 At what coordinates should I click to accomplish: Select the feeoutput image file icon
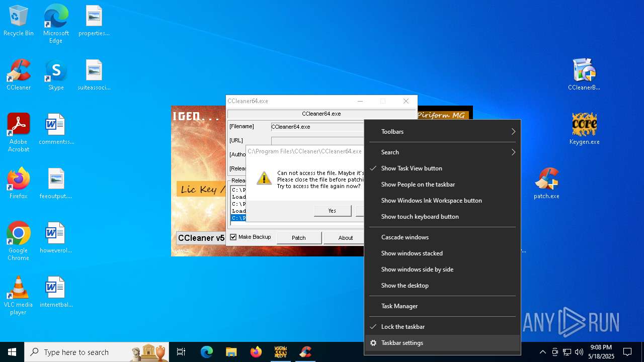point(56,184)
